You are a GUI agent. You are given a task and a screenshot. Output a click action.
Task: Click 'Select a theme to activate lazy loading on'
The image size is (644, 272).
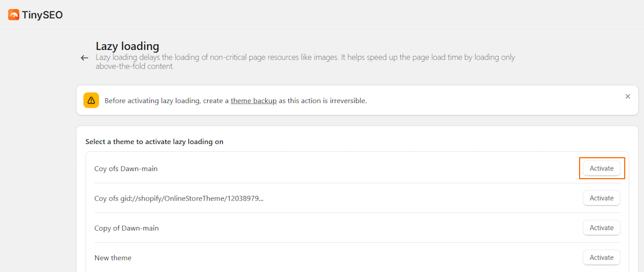(x=155, y=142)
